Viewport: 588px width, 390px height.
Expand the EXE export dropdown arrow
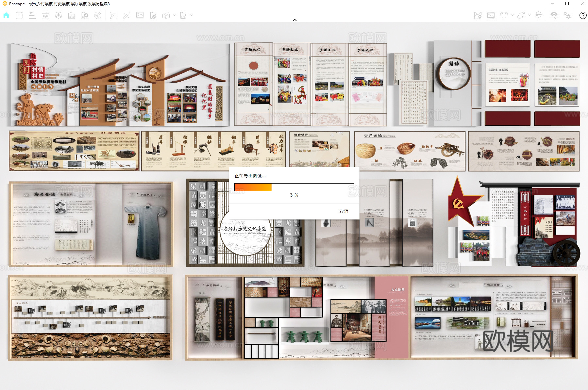click(x=192, y=15)
